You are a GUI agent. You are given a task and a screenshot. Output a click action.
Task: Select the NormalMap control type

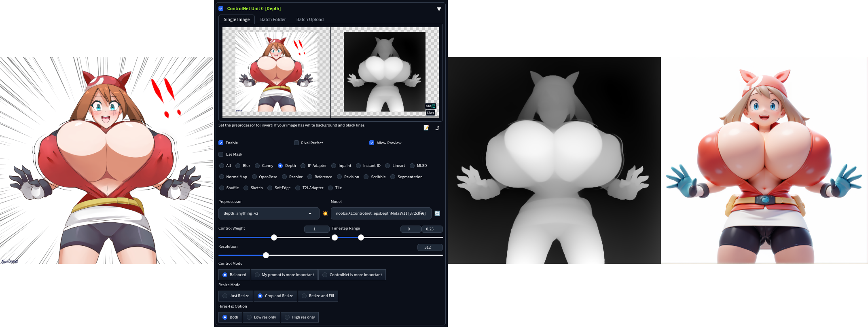pyautogui.click(x=222, y=177)
